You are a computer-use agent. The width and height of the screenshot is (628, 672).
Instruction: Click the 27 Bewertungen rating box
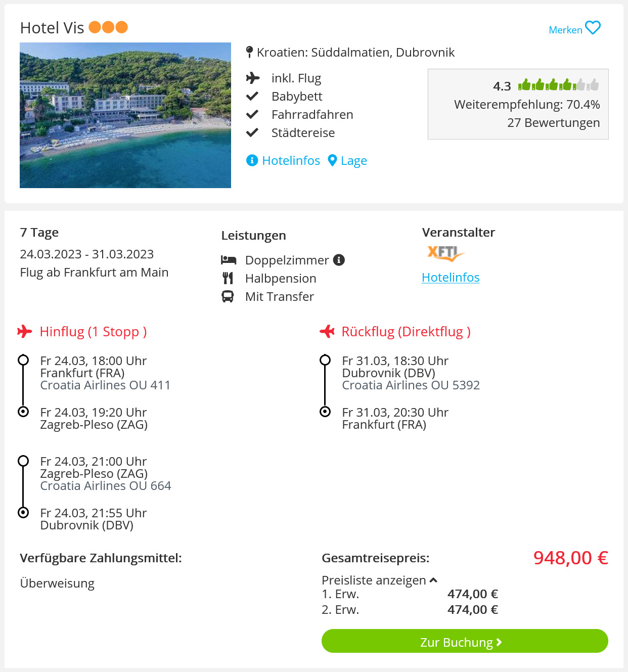coord(518,104)
